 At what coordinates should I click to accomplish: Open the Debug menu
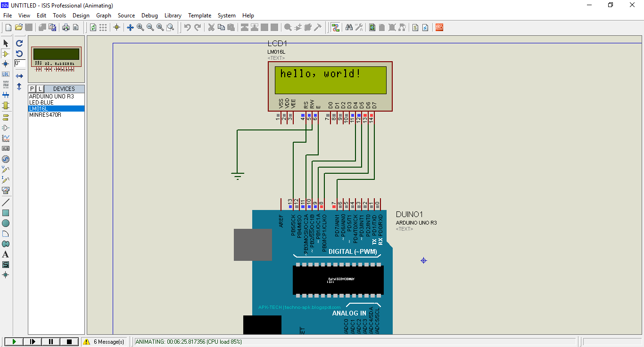point(149,16)
